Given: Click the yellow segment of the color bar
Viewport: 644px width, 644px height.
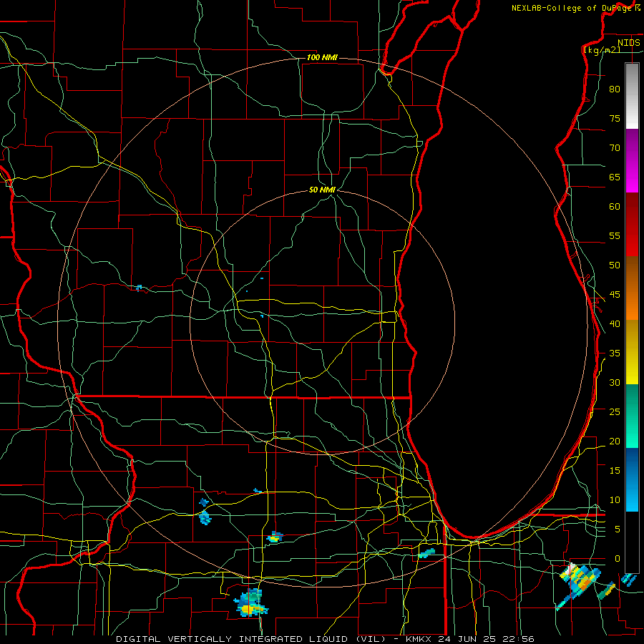Looking at the screenshot, I should [x=632, y=352].
